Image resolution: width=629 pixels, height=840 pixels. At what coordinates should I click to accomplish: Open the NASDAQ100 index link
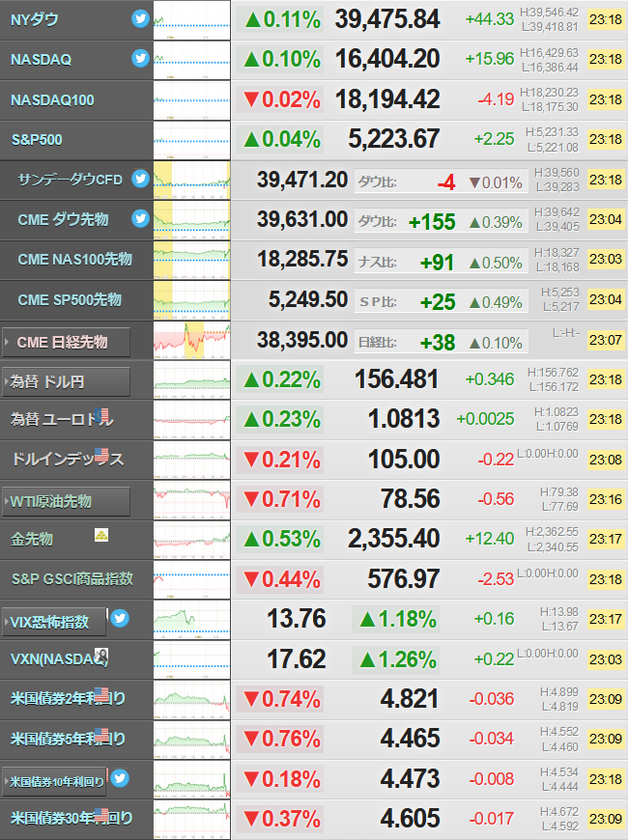click(52, 99)
